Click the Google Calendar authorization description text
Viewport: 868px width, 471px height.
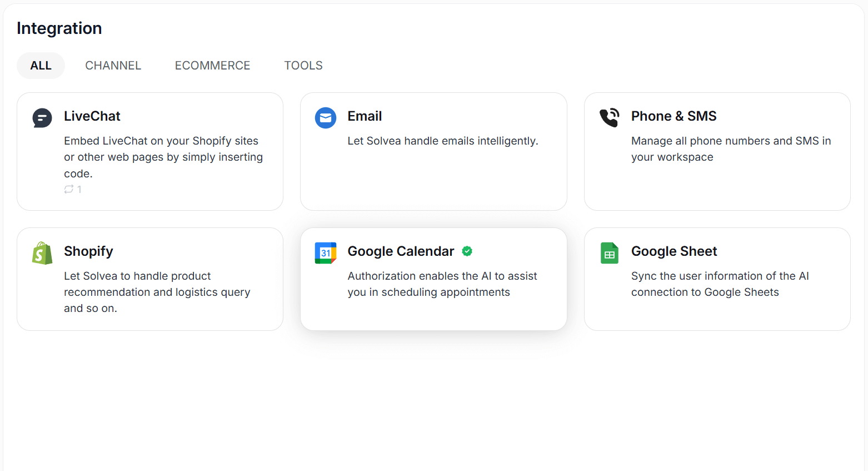click(442, 284)
